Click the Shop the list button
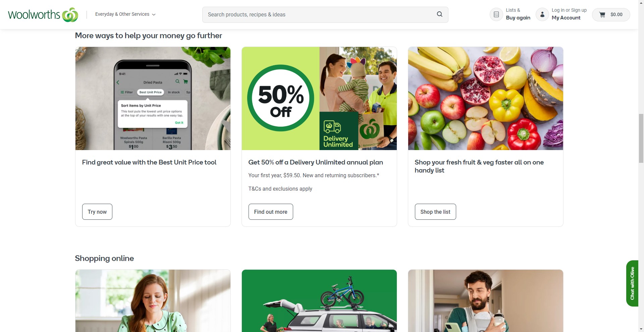Screen dimensions: 644x332 (x=435, y=212)
